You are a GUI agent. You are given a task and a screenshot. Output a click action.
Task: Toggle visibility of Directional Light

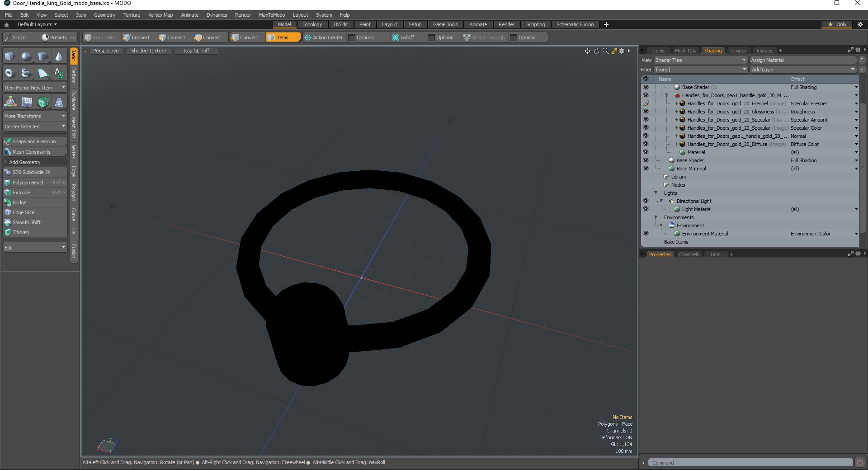(646, 201)
